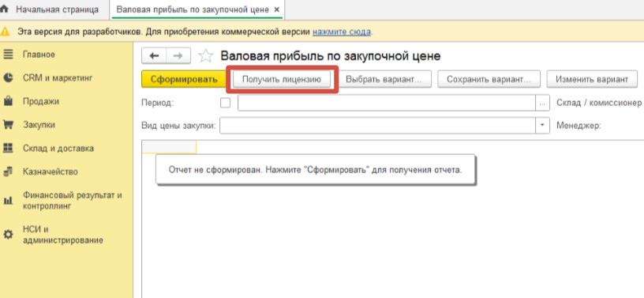This screenshot has width=644, height=298.
Task: Expand the Вид цены закупки dropdown arrow
Action: pyautogui.click(x=542, y=126)
